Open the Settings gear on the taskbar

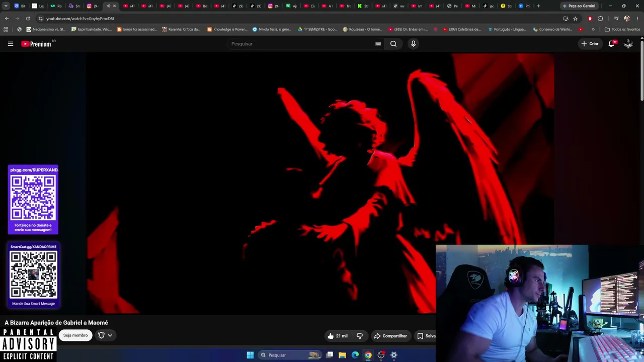(x=394, y=355)
